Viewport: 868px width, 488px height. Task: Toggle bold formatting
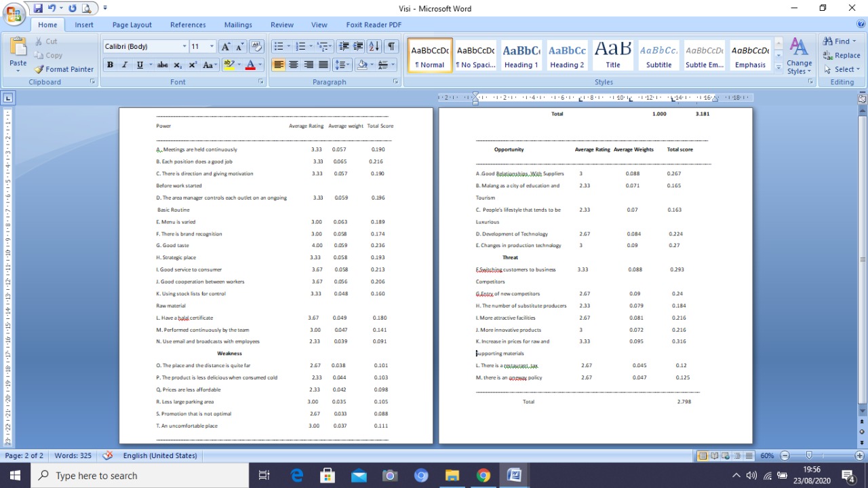click(x=110, y=64)
